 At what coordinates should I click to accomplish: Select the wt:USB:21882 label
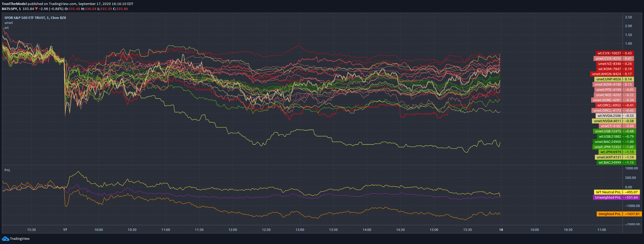click(616, 136)
